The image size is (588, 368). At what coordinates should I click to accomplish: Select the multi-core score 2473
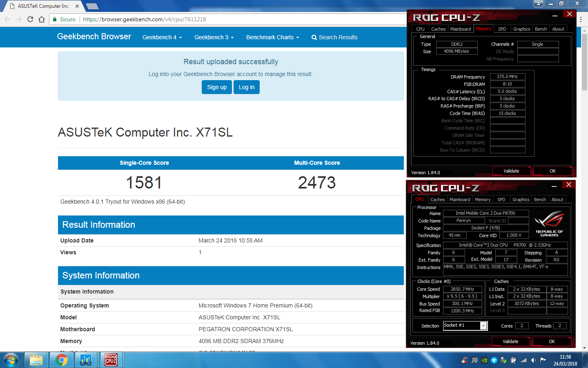pos(317,182)
